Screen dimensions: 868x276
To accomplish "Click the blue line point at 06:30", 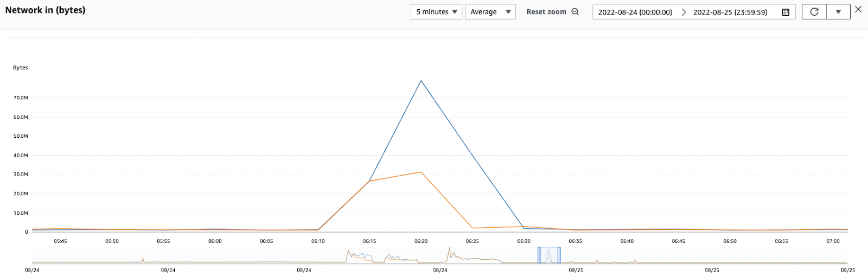I will pyautogui.click(x=524, y=229).
